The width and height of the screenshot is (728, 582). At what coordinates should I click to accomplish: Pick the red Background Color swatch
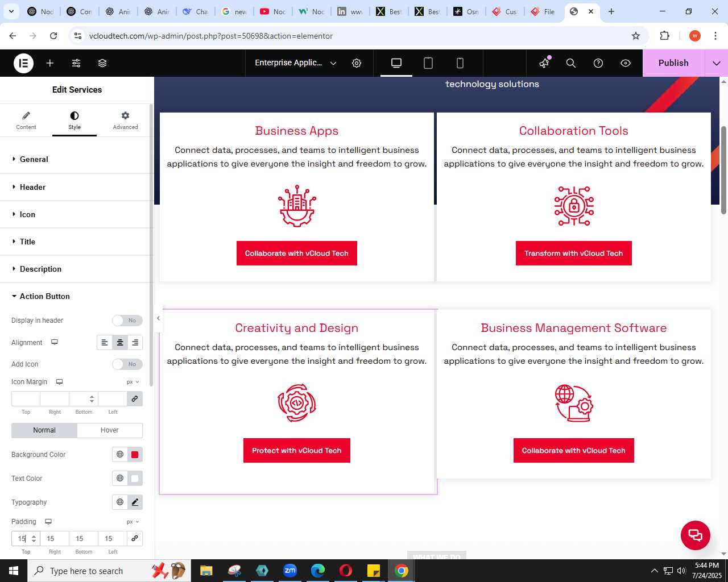click(x=135, y=455)
